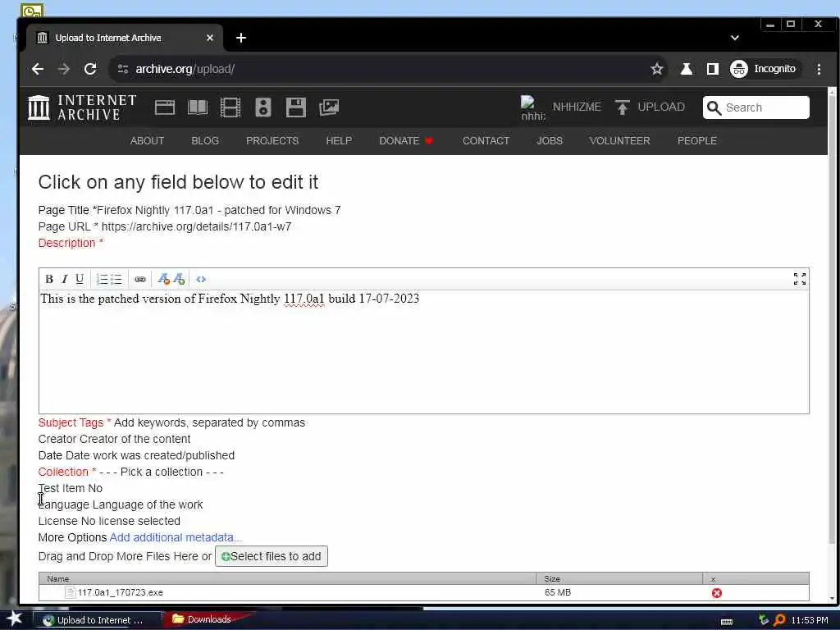Viewport: 840px width, 630px height.
Task: Insert a numbered list in description
Action: [102, 279]
